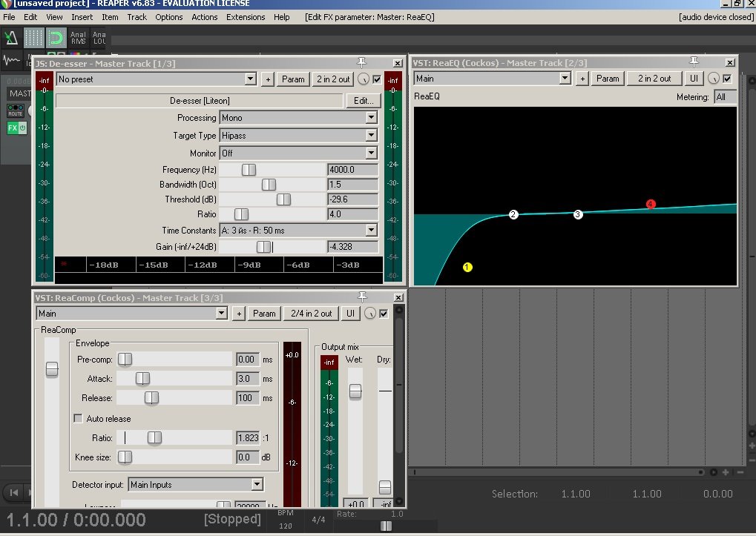Toggle the snap magnet toolbar icon
Viewport: 756px width, 536px height.
(x=56, y=38)
